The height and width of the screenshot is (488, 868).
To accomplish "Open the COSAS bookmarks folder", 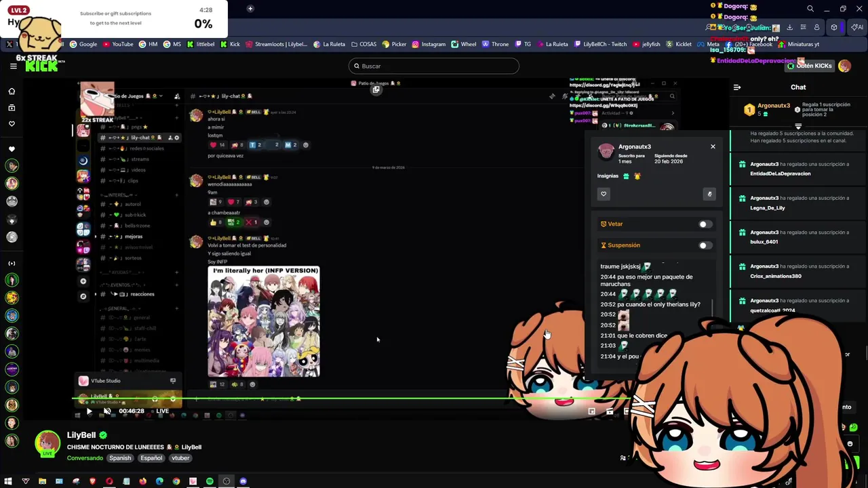I will pyautogui.click(x=363, y=44).
